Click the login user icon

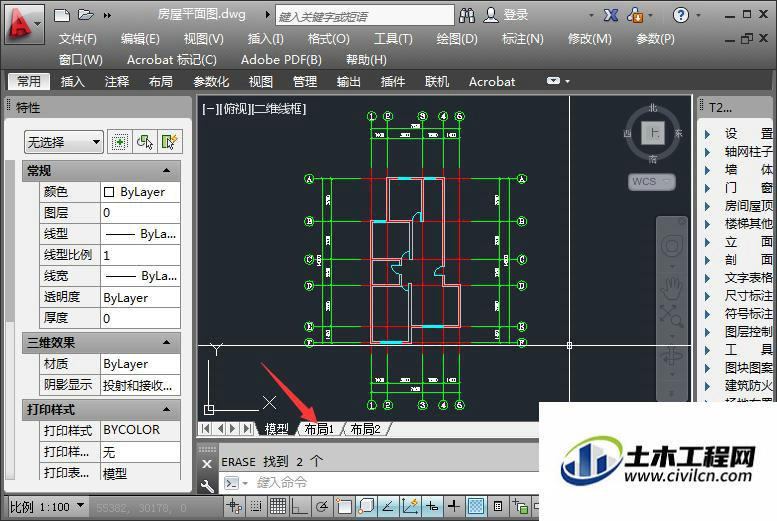coord(491,15)
